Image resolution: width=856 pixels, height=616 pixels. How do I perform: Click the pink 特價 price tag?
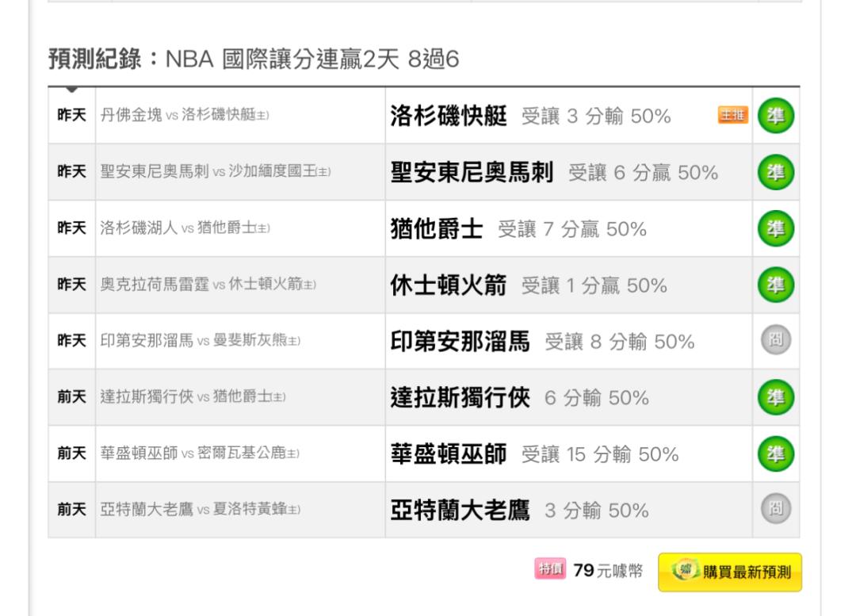(550, 568)
